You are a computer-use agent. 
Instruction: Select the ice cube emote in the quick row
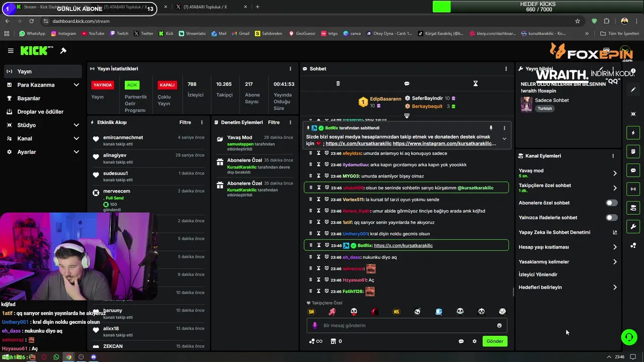[x=439, y=312]
